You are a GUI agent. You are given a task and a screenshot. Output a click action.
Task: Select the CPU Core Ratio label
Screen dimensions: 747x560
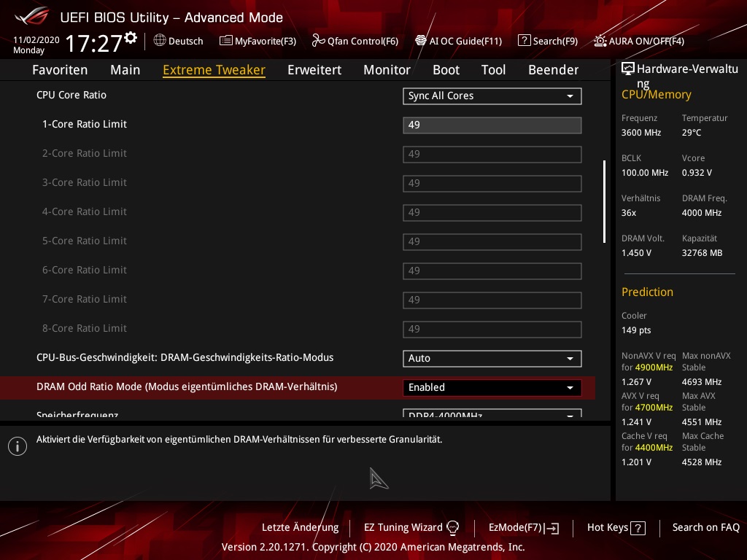71,95
